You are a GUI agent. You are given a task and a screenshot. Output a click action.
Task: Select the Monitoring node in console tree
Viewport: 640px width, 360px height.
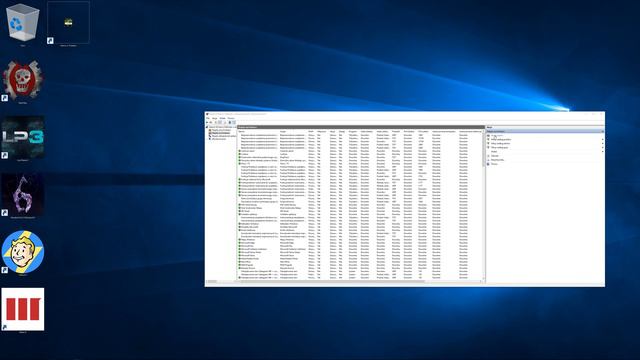pos(218,139)
